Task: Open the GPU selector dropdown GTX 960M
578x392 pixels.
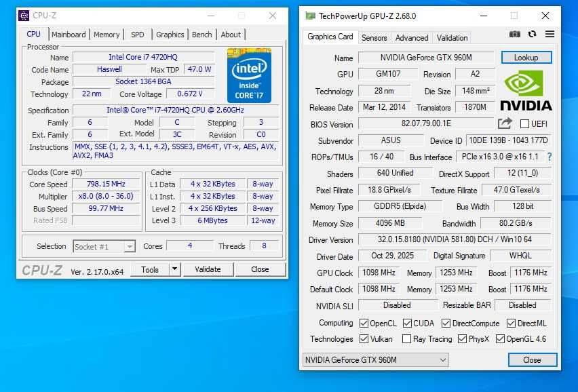Action: coord(376,359)
